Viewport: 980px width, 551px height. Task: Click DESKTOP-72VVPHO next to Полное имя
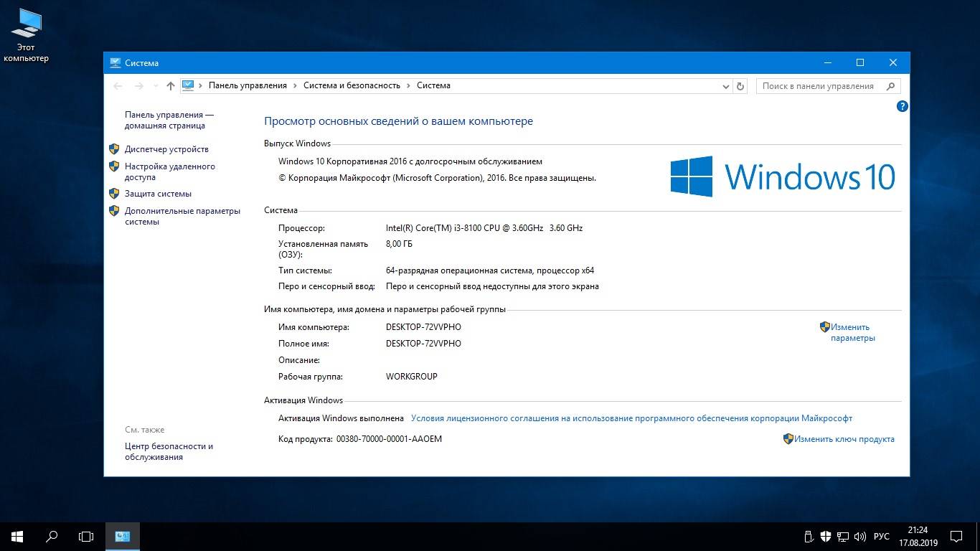[423, 344]
